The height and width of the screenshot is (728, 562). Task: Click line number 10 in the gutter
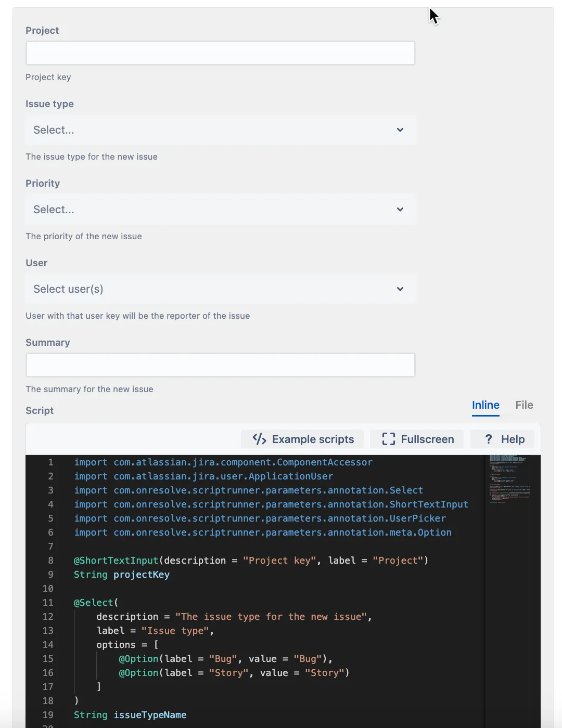click(x=48, y=589)
